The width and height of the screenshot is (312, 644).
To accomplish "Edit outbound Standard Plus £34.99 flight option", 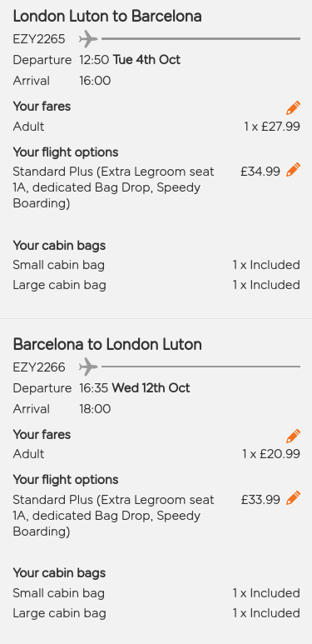I will (x=293, y=170).
